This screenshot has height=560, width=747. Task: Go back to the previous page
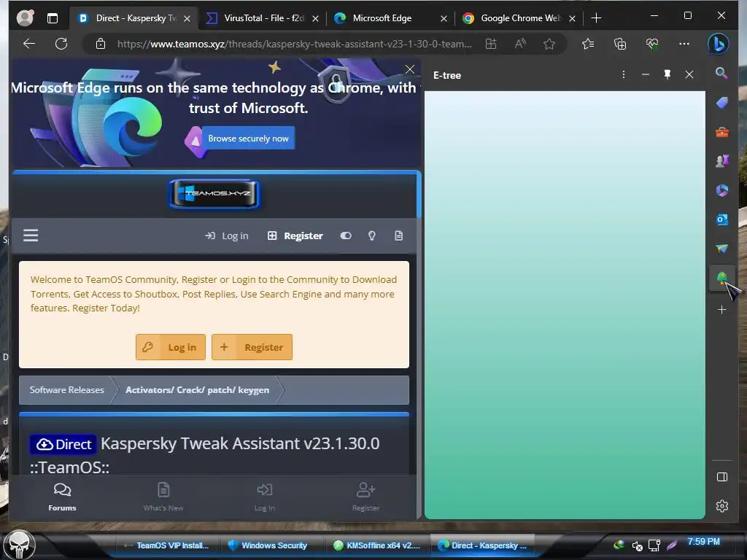(x=29, y=44)
